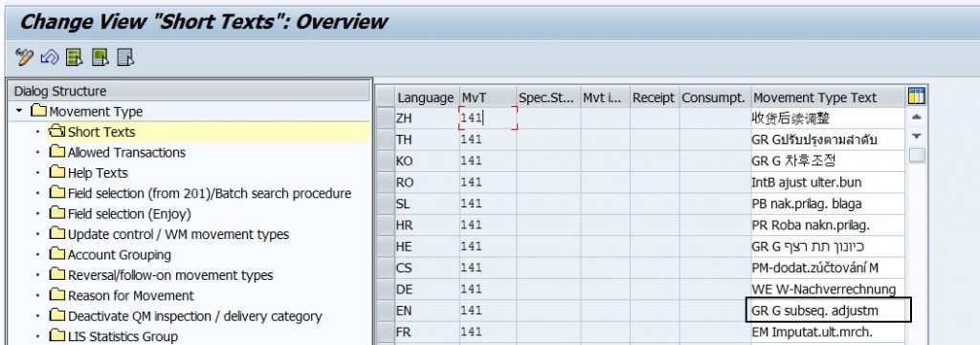The width and height of the screenshot is (980, 345).
Task: Click the Language column header
Action: point(426,97)
